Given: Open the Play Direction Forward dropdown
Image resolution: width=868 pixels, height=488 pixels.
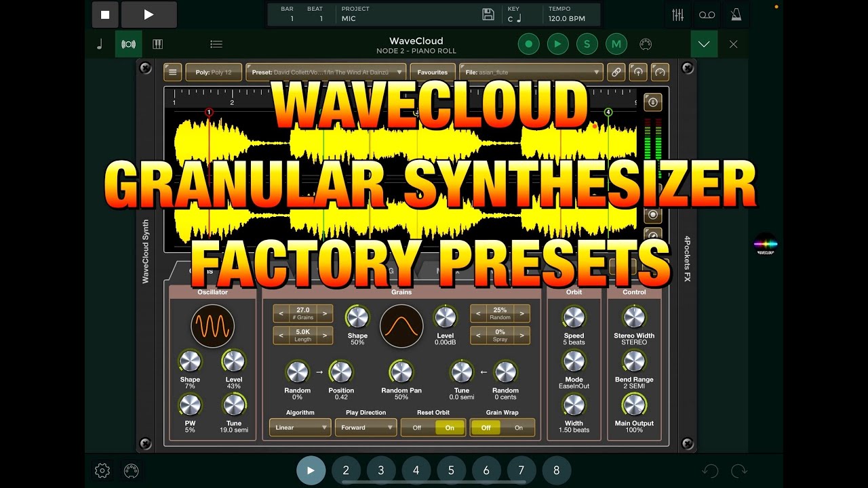Looking at the screenshot, I should [x=366, y=428].
